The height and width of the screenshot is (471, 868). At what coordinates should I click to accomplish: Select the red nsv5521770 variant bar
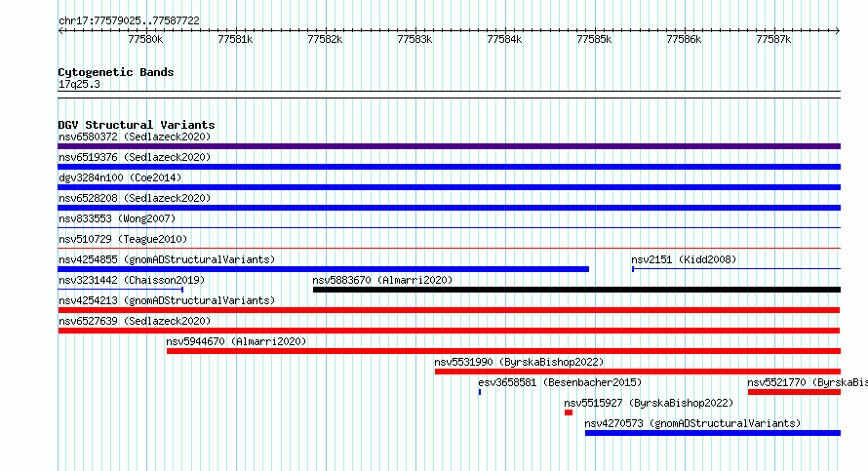click(x=795, y=392)
